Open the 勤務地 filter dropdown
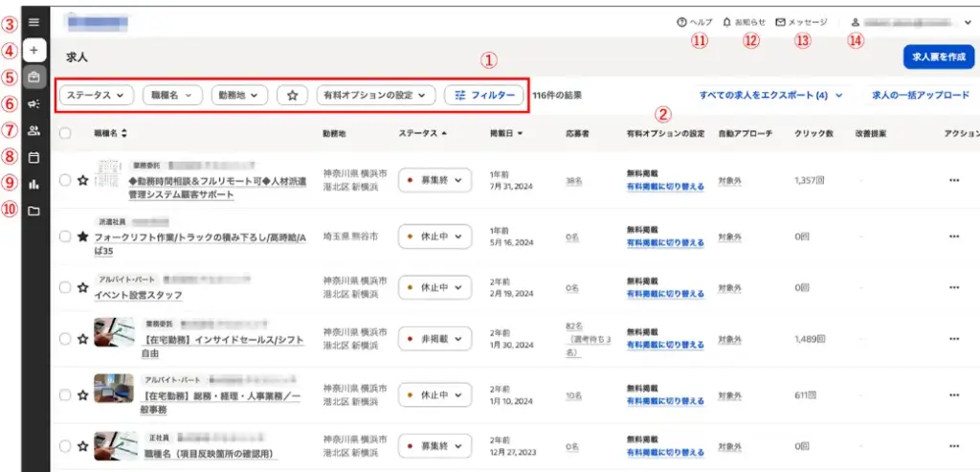 pos(239,96)
